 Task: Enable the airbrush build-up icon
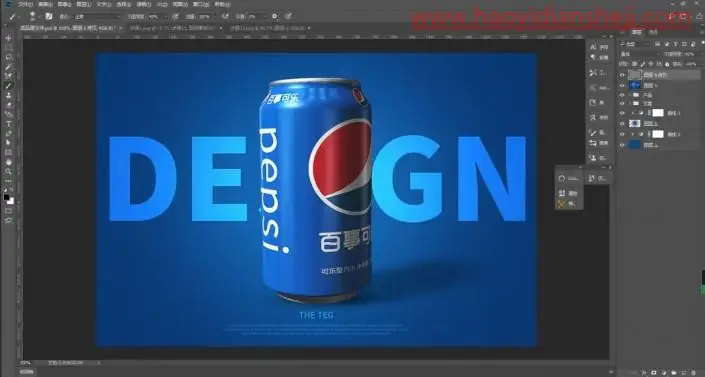click(225, 16)
